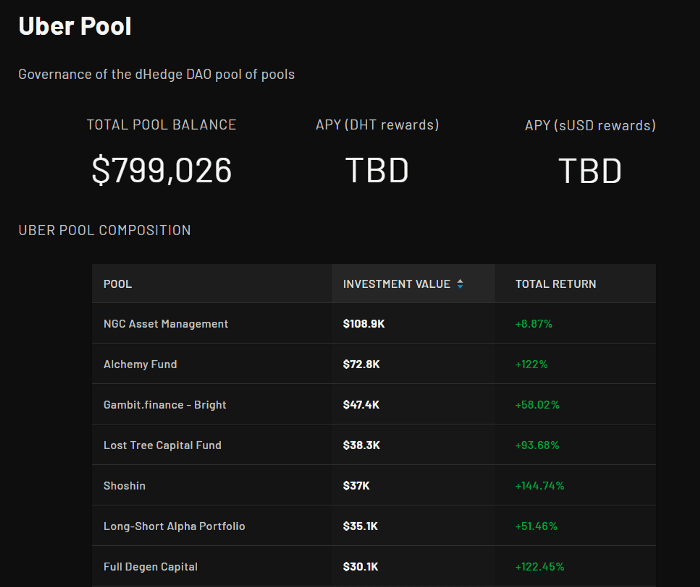Screen dimensions: 700x587
Task: Click the +58.02% total return
Action: pos(537,405)
